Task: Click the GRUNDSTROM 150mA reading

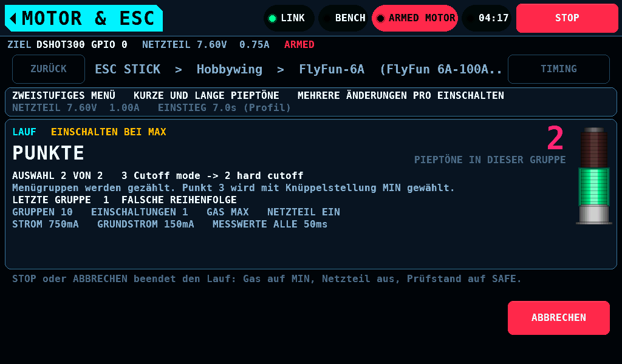Action: [146, 224]
